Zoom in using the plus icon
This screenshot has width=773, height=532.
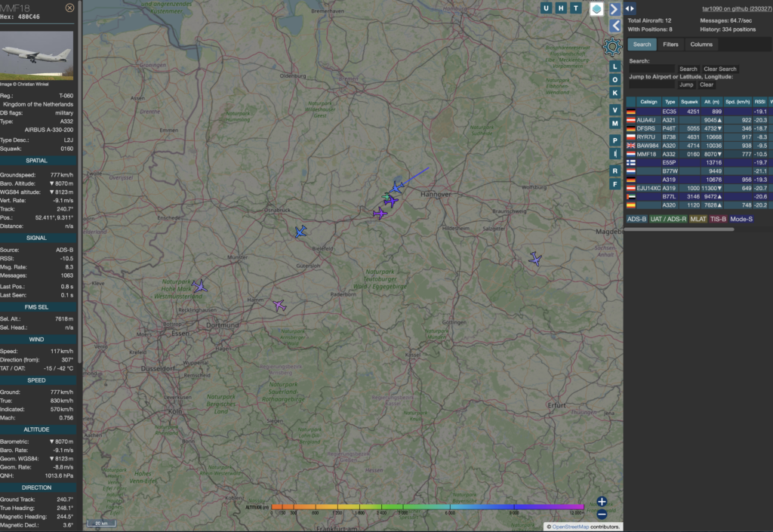tap(600, 500)
